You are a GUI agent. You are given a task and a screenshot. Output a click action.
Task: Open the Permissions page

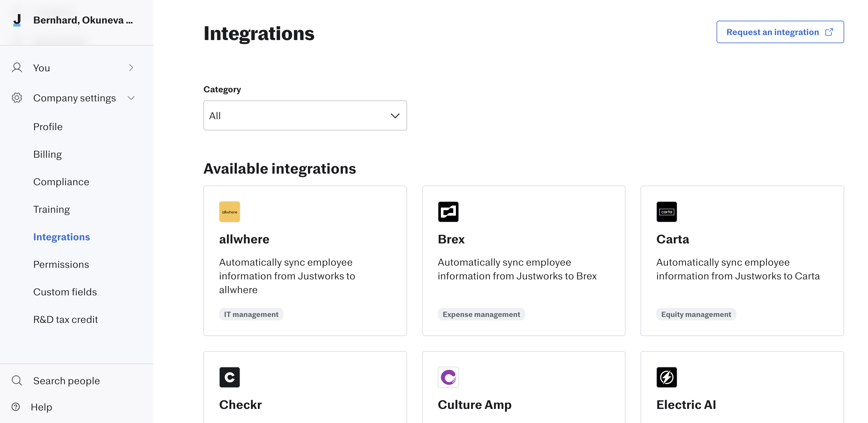tap(61, 264)
